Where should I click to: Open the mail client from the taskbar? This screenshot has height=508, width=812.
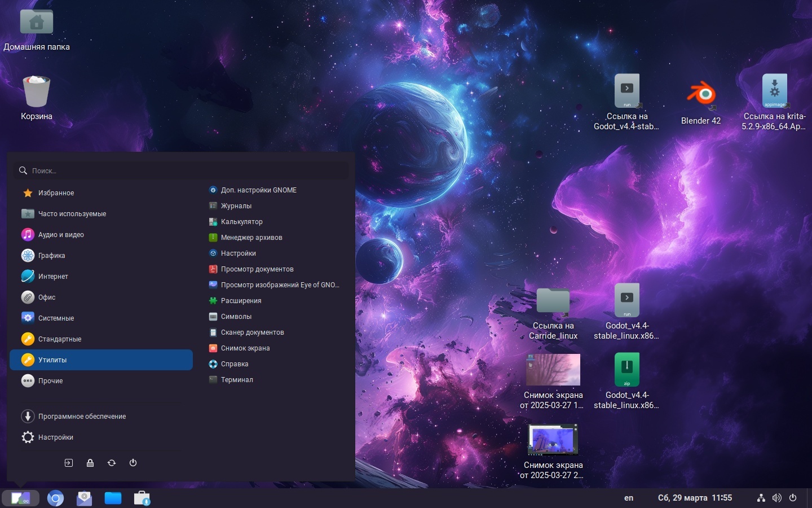coord(84,498)
